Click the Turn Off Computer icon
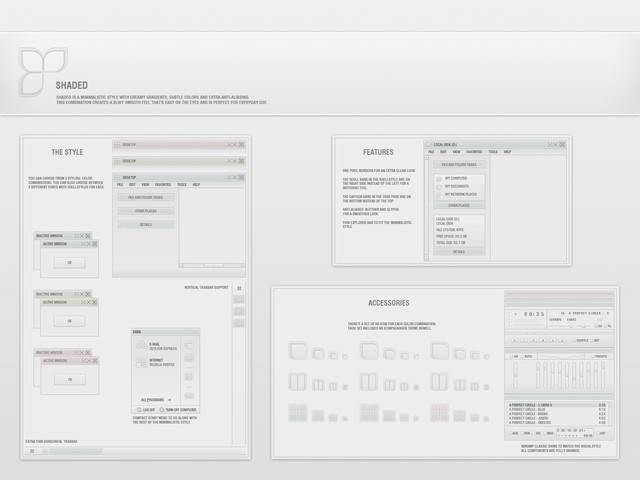Viewport: 640px width, 480px height. (x=162, y=409)
